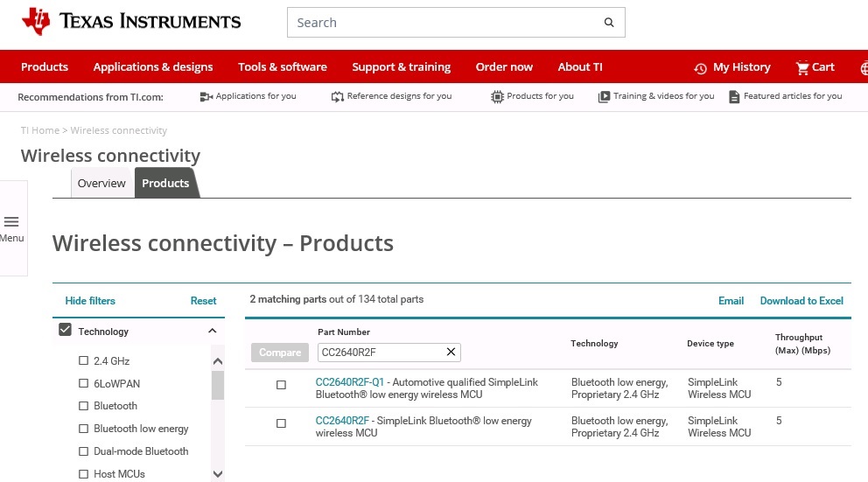This screenshot has height=482, width=868.
Task: Collapse the Technology filter section
Action: click(212, 331)
